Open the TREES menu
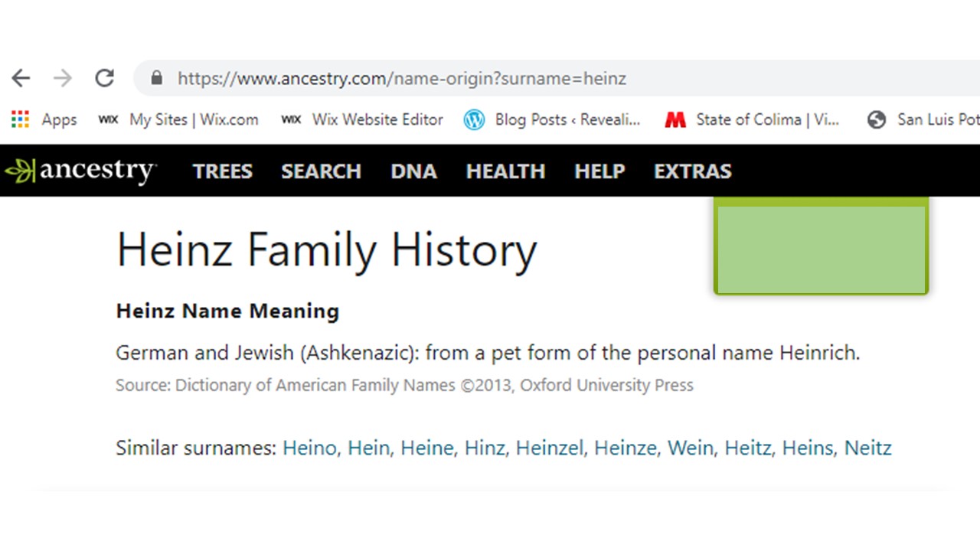980x551 pixels. point(222,171)
